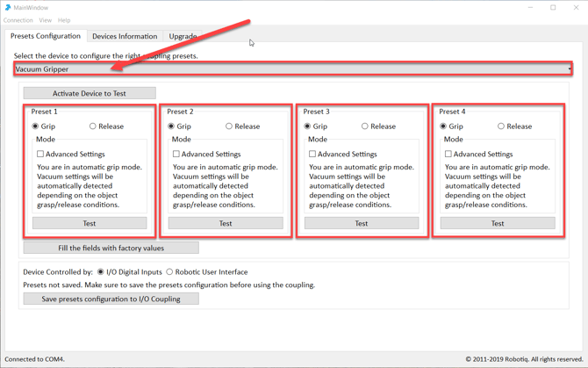Click the Activate Device to Test button
Screen dimensions: 588x368
(x=90, y=93)
